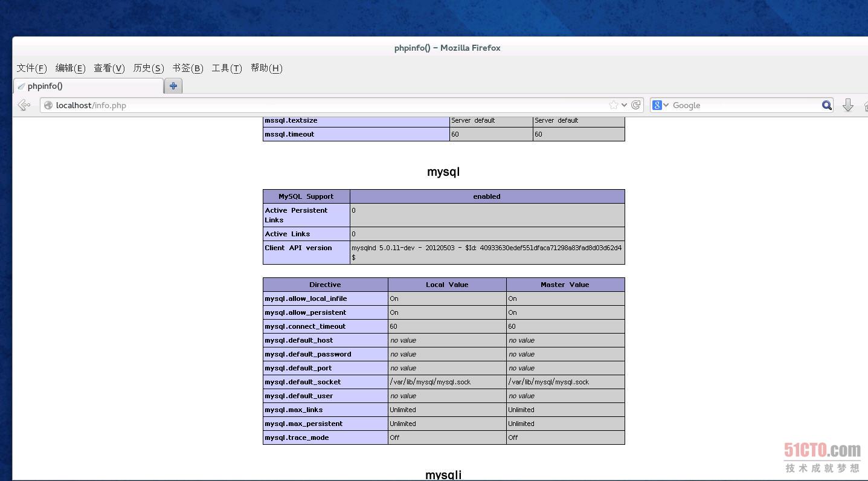
Task: Click the mysql section heading
Action: (443, 172)
